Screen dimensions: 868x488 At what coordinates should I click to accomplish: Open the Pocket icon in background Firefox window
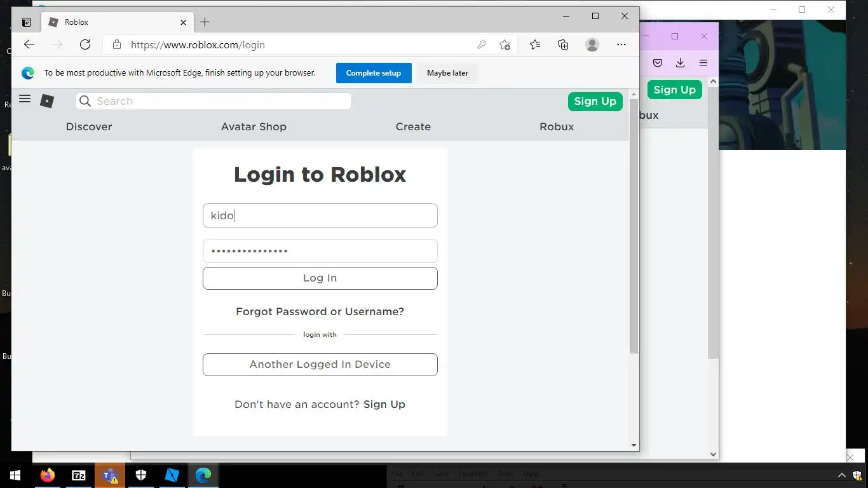[x=658, y=63]
